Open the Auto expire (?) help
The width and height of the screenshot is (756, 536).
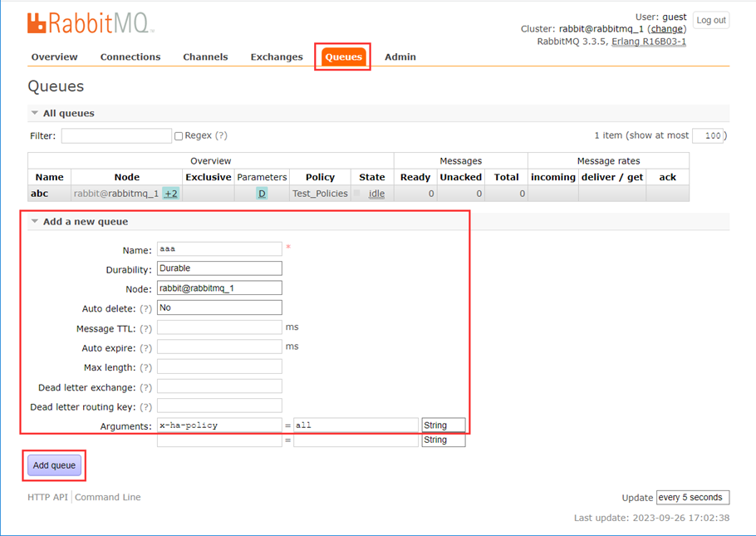pyautogui.click(x=145, y=348)
